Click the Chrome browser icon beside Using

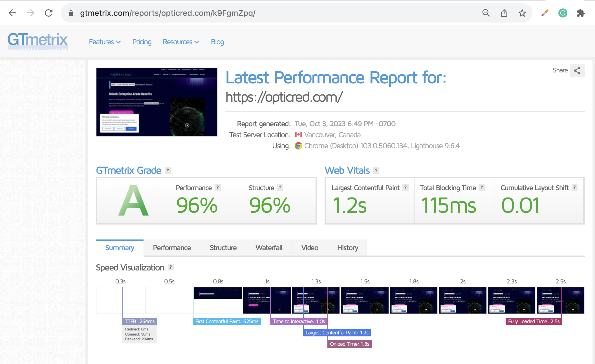tap(298, 146)
